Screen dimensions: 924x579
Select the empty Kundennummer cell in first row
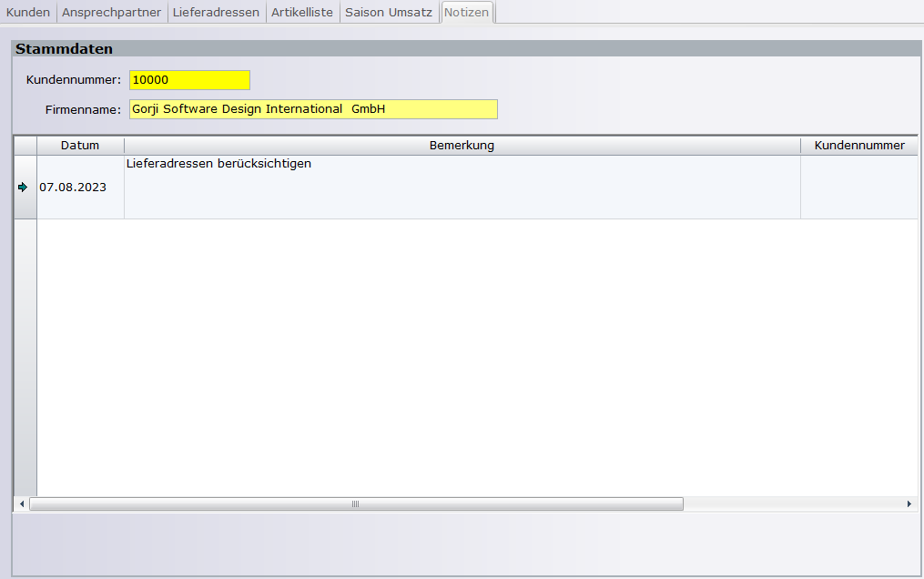[x=858, y=187]
